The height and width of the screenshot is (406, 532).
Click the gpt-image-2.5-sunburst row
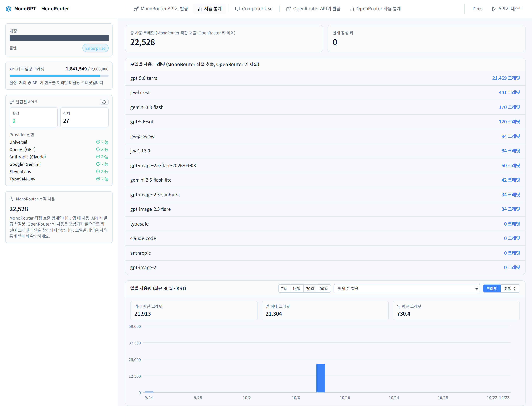pos(325,195)
